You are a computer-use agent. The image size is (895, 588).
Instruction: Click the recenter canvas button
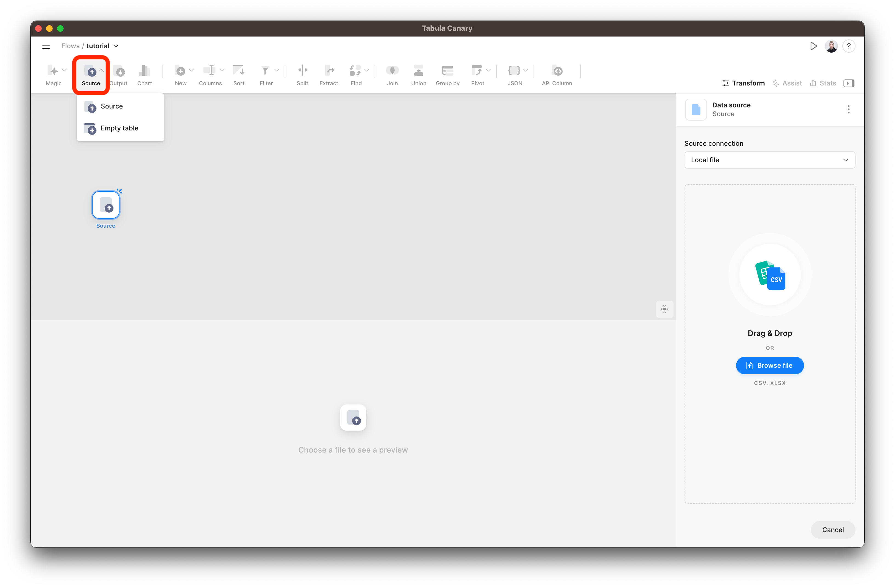pos(665,309)
